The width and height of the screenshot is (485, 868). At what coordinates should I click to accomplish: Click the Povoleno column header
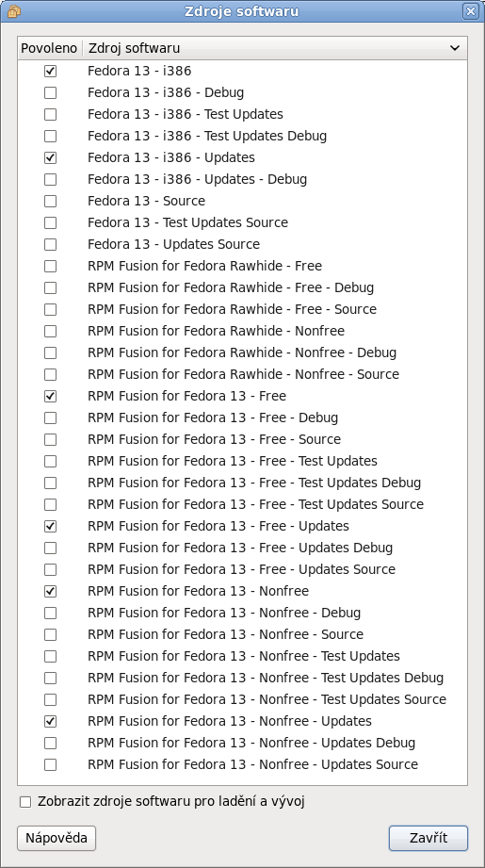point(49,48)
